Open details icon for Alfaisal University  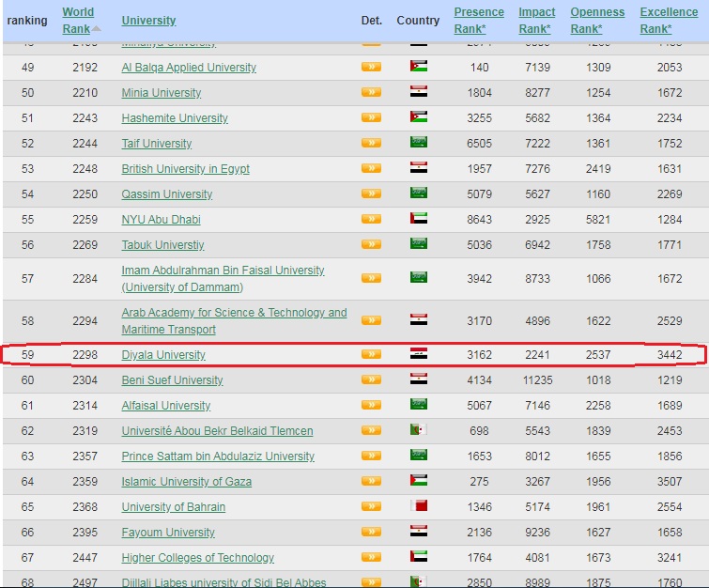pos(371,405)
